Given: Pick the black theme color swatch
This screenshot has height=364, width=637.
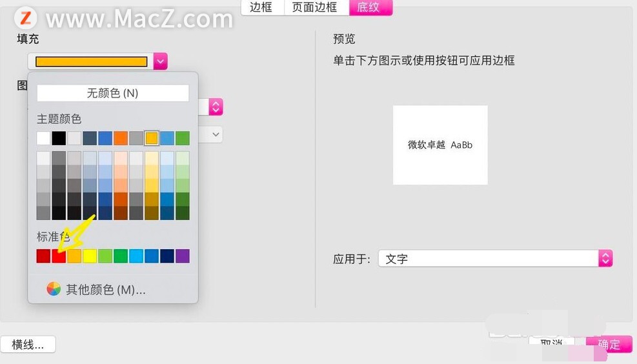Looking at the screenshot, I should 59,138.
